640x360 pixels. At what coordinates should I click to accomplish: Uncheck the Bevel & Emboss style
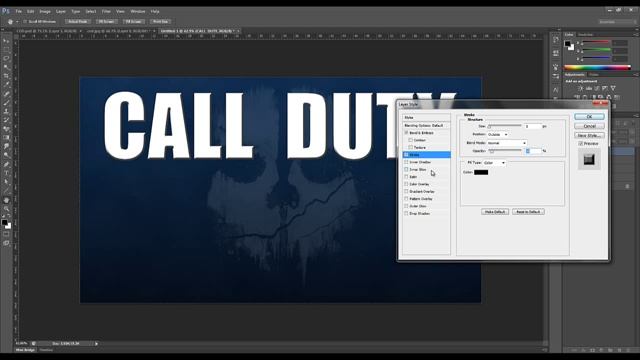pyautogui.click(x=406, y=133)
